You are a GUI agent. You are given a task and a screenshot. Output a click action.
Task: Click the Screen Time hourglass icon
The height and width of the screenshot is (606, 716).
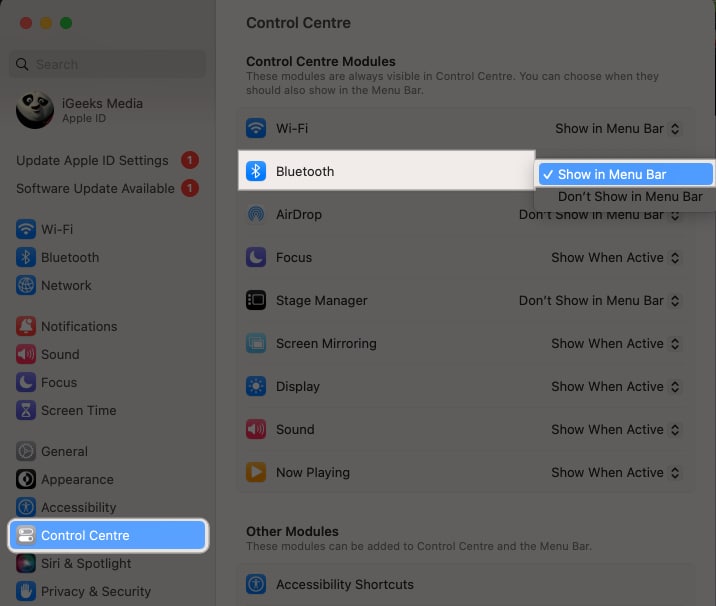pyautogui.click(x=26, y=410)
